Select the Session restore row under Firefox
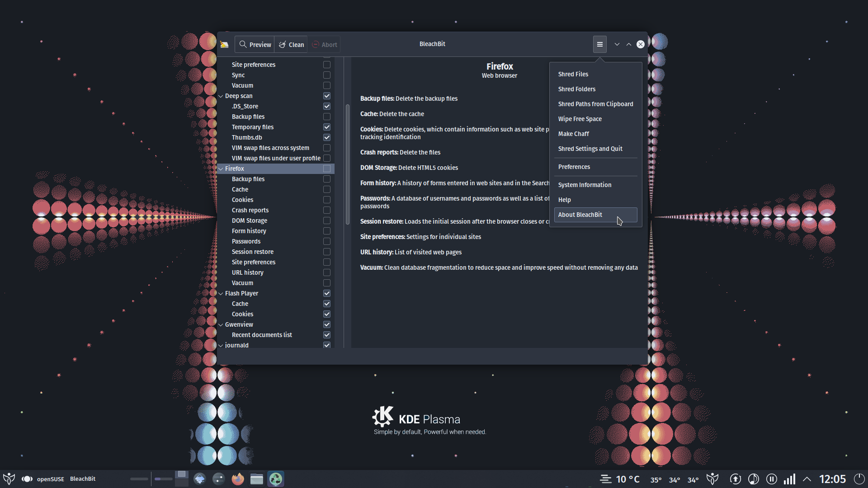Screen dimensions: 868x488 276,252
